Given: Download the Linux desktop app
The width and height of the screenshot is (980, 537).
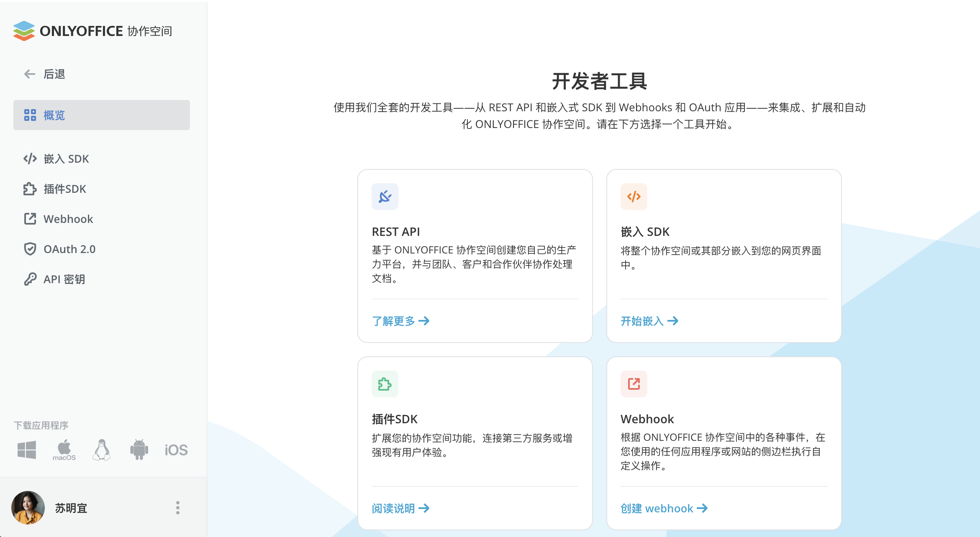Looking at the screenshot, I should pyautogui.click(x=102, y=450).
